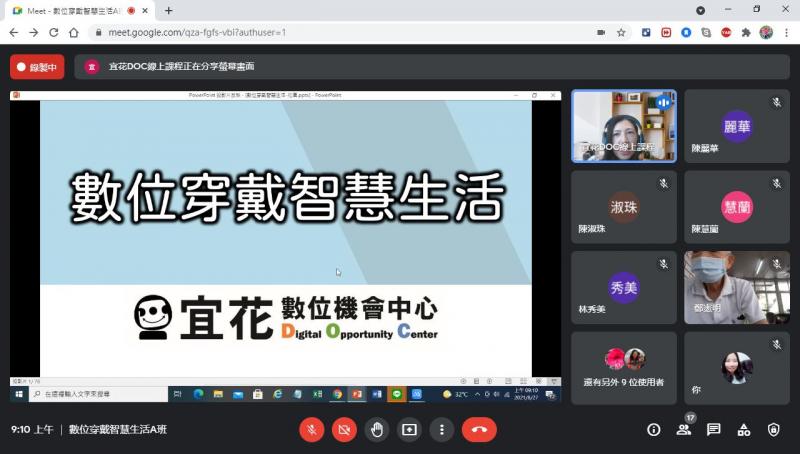Click the red round extension icon
Viewport: 800px width, 454px height.
click(726, 33)
